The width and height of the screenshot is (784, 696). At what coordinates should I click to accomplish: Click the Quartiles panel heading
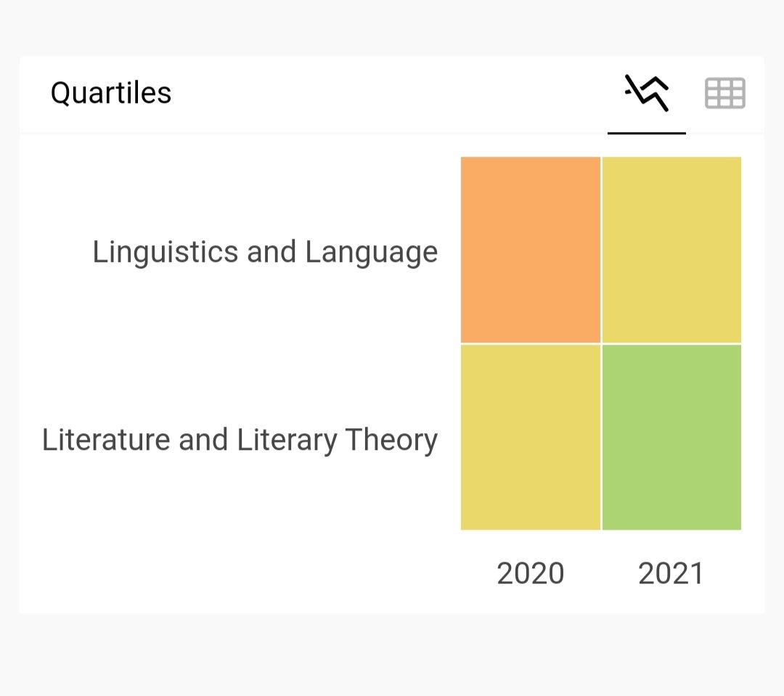(x=111, y=94)
